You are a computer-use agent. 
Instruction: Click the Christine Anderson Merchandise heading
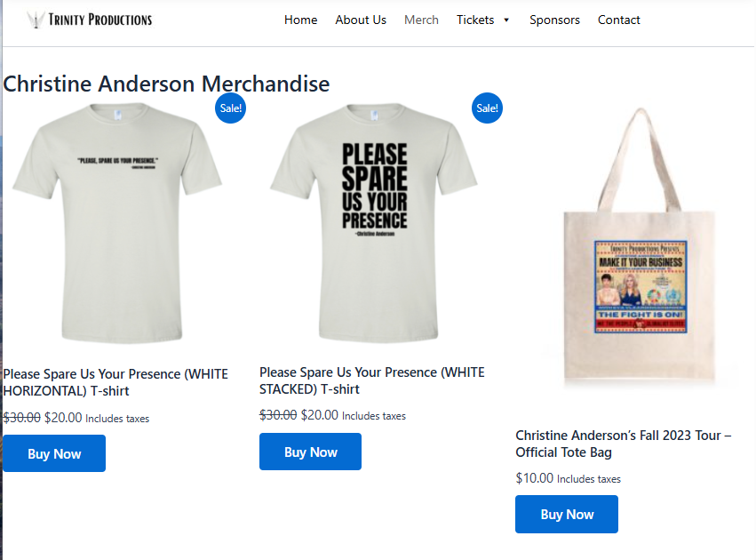[x=166, y=84]
